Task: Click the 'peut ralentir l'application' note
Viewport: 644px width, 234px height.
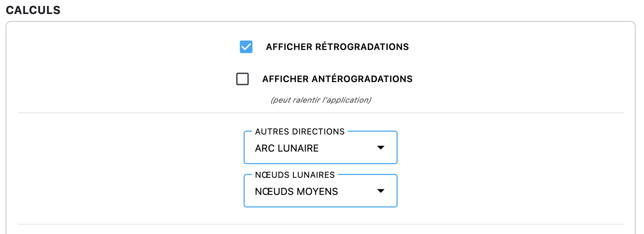Action: (x=321, y=100)
